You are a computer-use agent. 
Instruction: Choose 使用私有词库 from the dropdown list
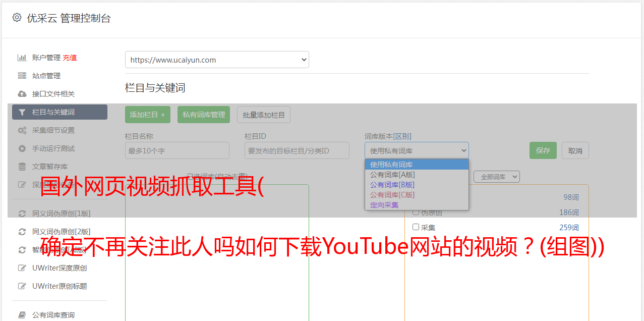(417, 165)
